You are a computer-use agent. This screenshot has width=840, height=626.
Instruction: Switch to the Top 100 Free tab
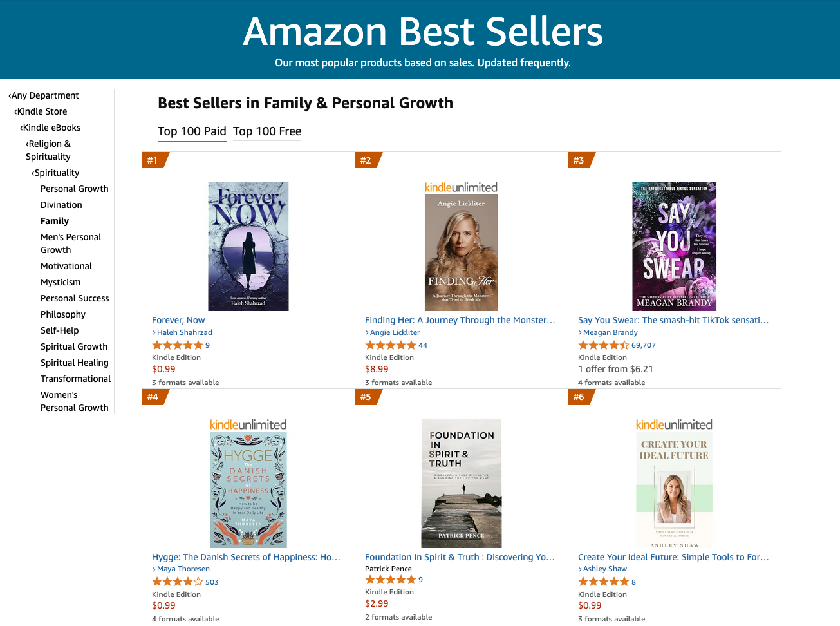(267, 131)
